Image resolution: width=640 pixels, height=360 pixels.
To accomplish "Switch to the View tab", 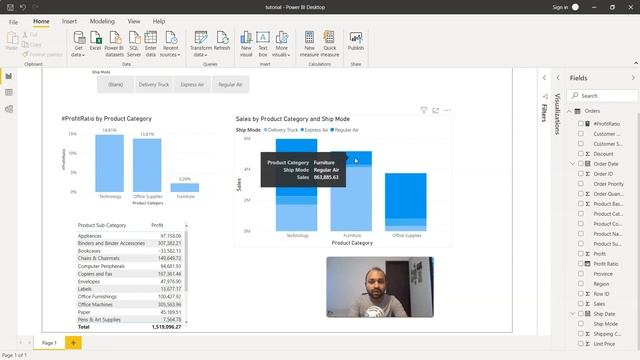I will click(134, 22).
